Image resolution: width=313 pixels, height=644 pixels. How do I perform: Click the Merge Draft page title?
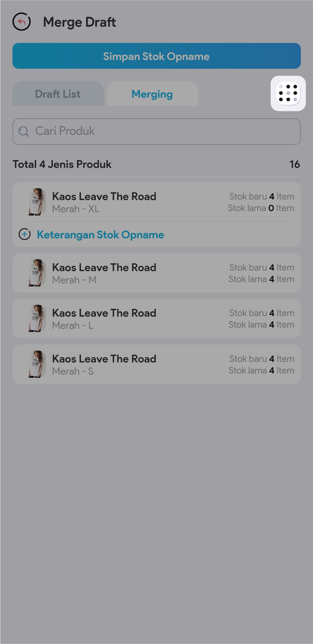pos(79,22)
